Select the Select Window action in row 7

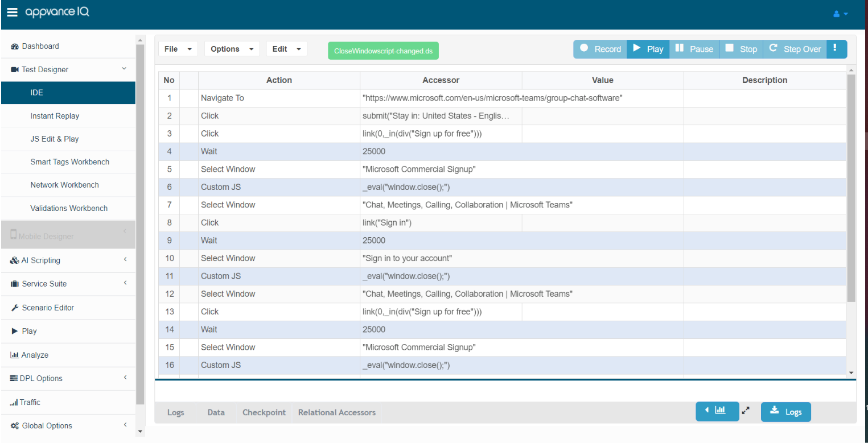279,205
